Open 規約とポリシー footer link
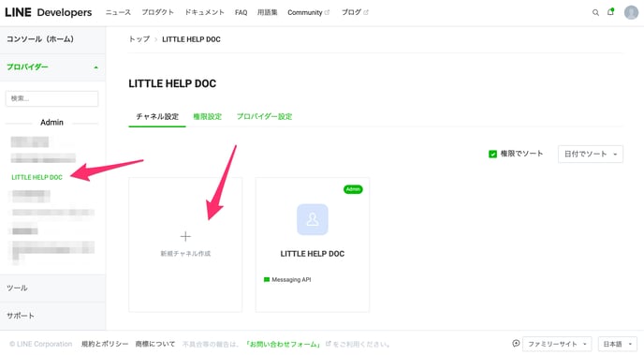 pyautogui.click(x=105, y=344)
